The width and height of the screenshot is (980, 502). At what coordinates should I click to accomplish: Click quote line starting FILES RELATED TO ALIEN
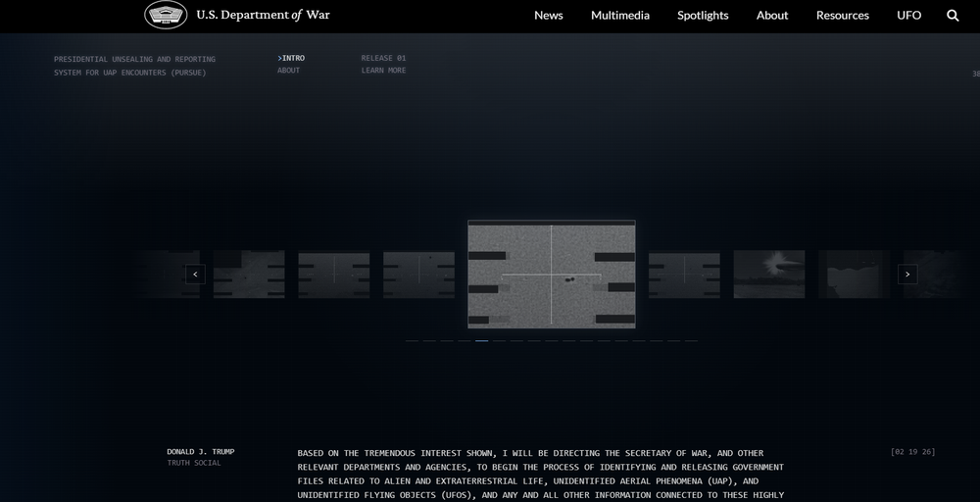528,481
